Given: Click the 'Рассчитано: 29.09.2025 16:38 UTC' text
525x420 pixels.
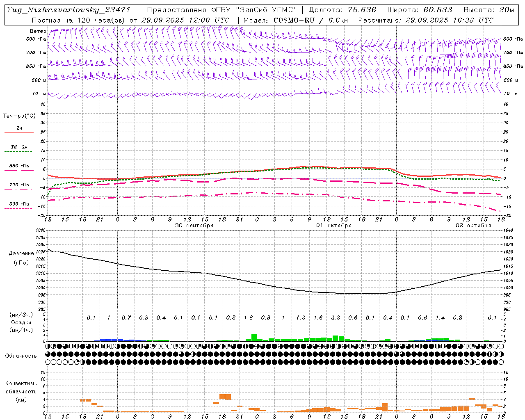Looking at the screenshot, I should pyautogui.click(x=426, y=20).
